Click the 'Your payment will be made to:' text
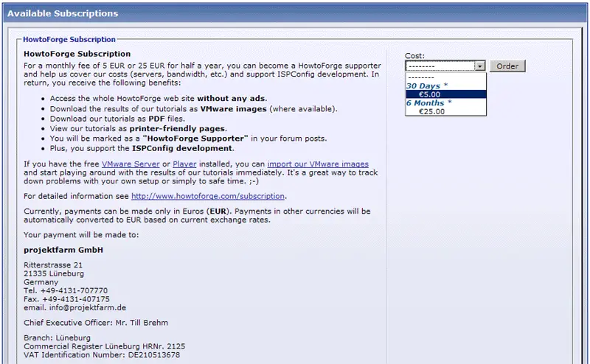This screenshot has width=590, height=364. pos(81,235)
